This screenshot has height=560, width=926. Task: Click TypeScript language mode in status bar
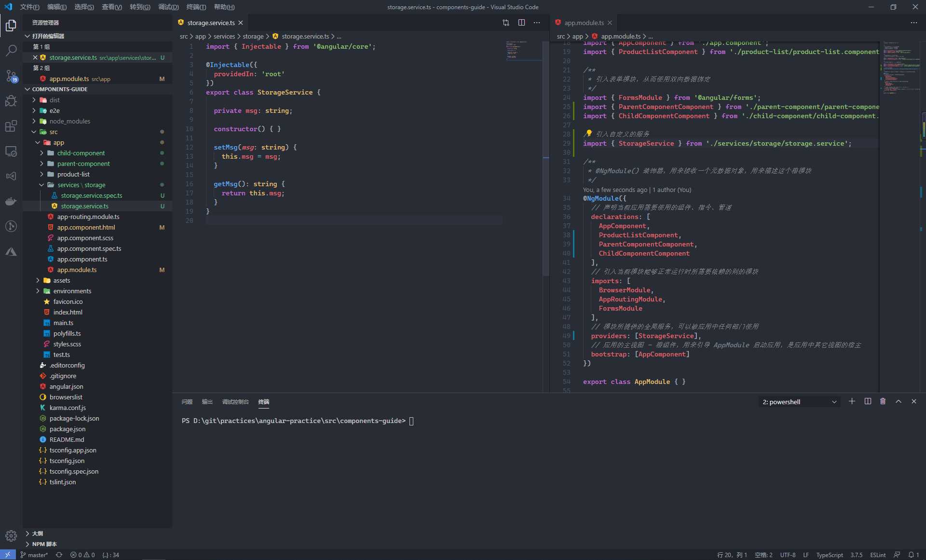click(830, 555)
